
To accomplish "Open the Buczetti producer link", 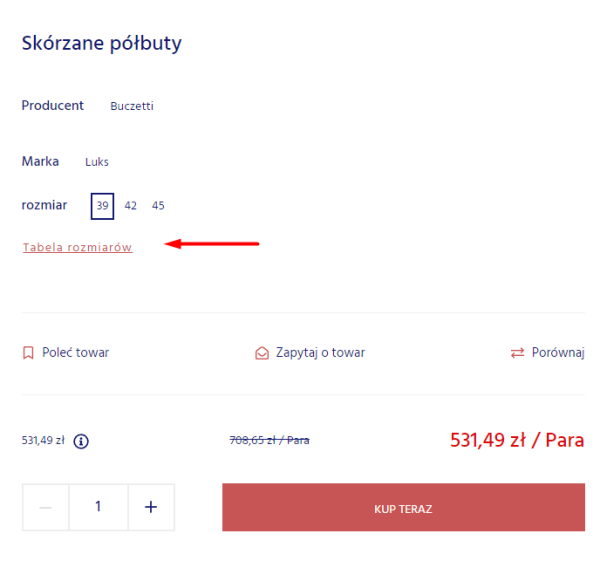I will 132,106.
